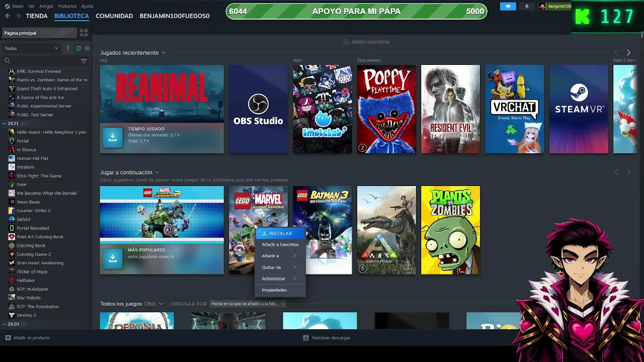
Task: Select Stick Fight: The Game in sidebar
Action: point(39,176)
